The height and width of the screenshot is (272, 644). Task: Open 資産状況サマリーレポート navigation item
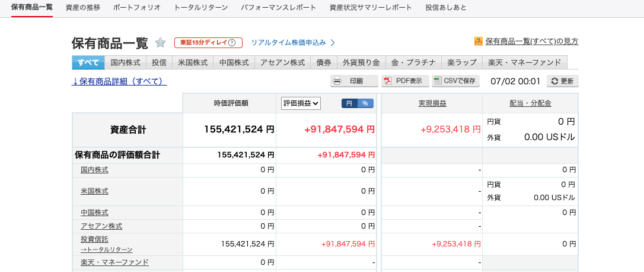coord(371,7)
